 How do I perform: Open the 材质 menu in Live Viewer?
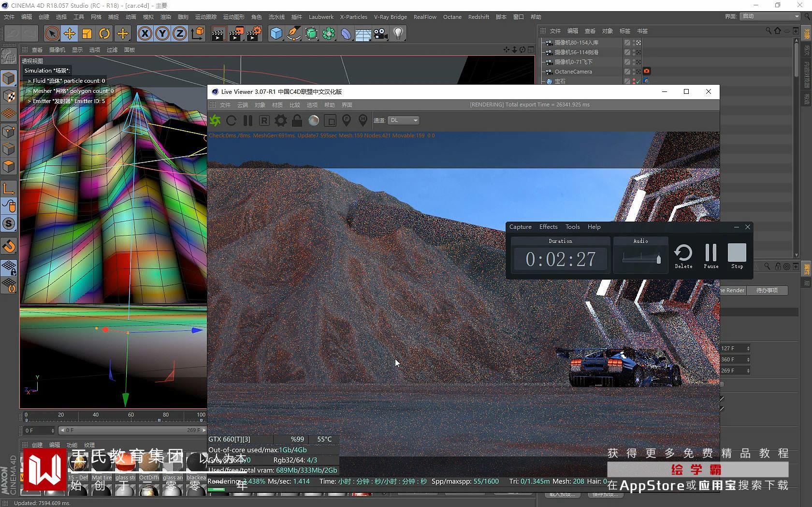coord(277,105)
